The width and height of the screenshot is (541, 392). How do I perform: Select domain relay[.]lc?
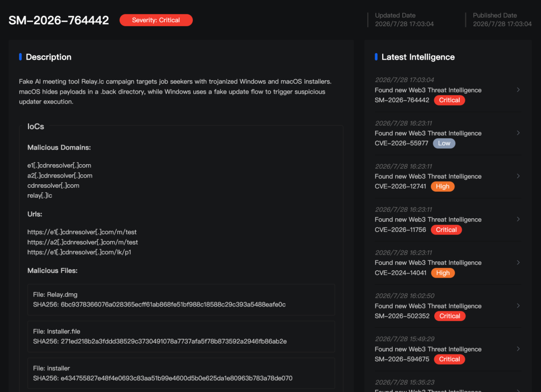(x=40, y=195)
